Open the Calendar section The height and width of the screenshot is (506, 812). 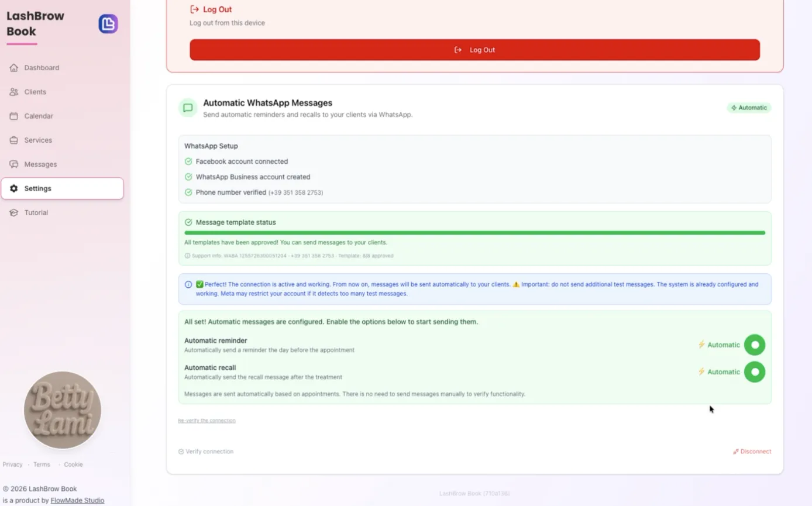pos(62,116)
